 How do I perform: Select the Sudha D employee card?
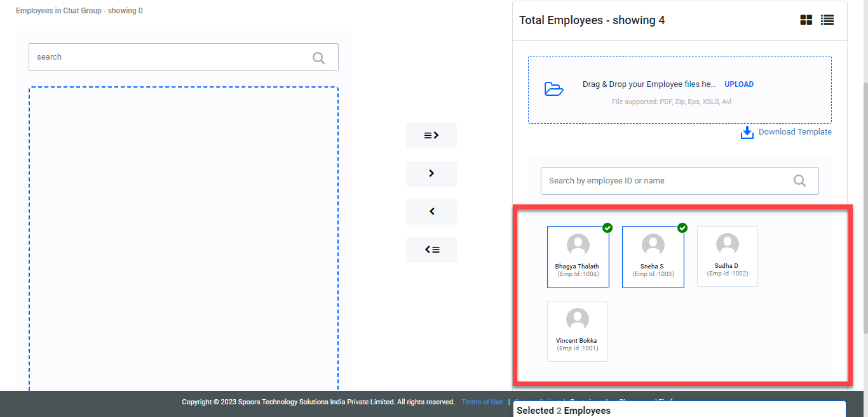pyautogui.click(x=727, y=256)
